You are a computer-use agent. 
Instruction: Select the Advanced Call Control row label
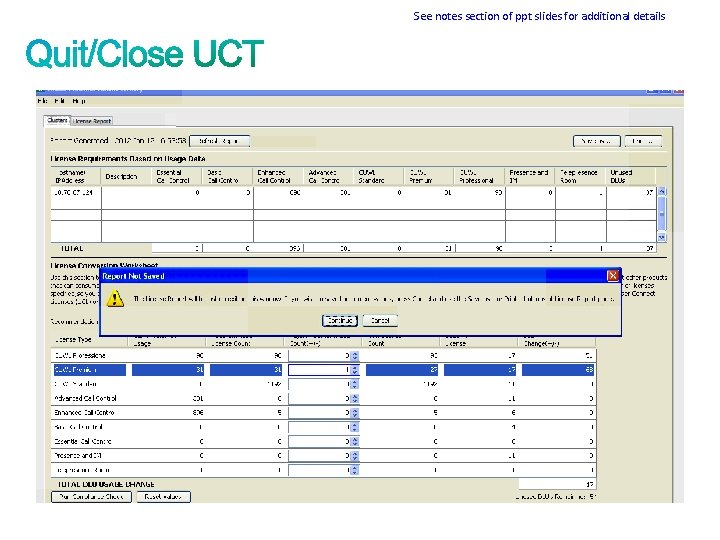[x=85, y=398]
